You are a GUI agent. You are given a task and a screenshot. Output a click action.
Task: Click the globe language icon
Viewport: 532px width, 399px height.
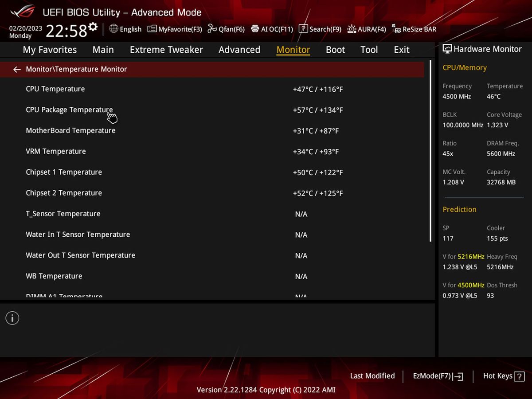point(113,29)
